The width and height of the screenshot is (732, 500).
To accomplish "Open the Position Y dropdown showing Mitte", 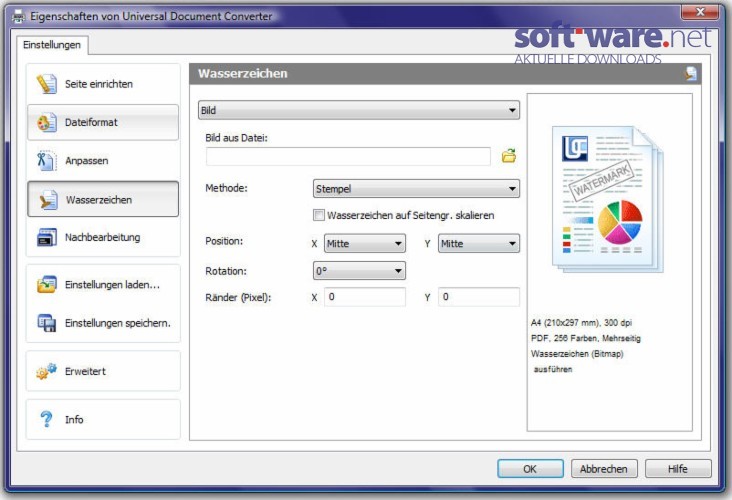I will pyautogui.click(x=479, y=244).
